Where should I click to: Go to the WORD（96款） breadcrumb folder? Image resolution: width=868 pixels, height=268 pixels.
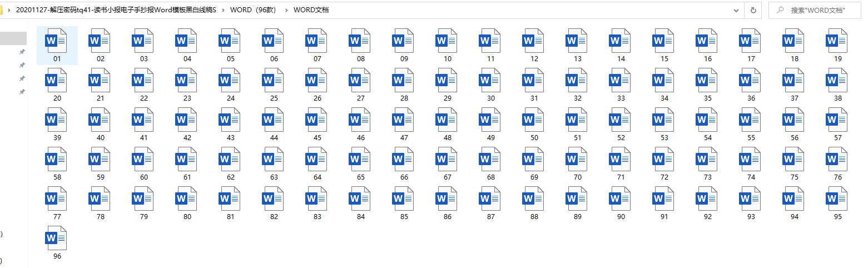[x=253, y=10]
